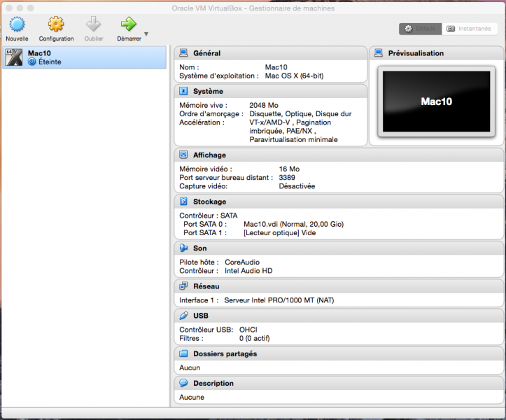
Task: Click the Désactivée video capture value
Action: 297,186
